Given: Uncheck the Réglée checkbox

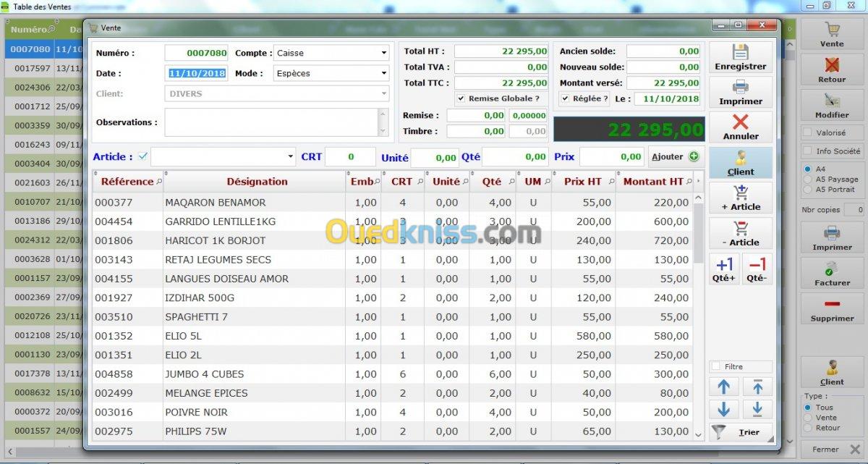Looking at the screenshot, I should pos(565,98).
